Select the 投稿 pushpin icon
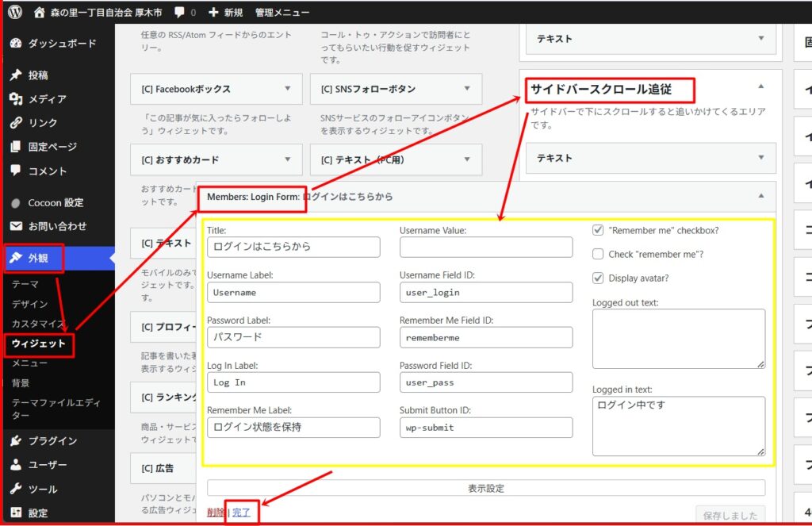Screen dimensions: 812x526 (x=16, y=75)
